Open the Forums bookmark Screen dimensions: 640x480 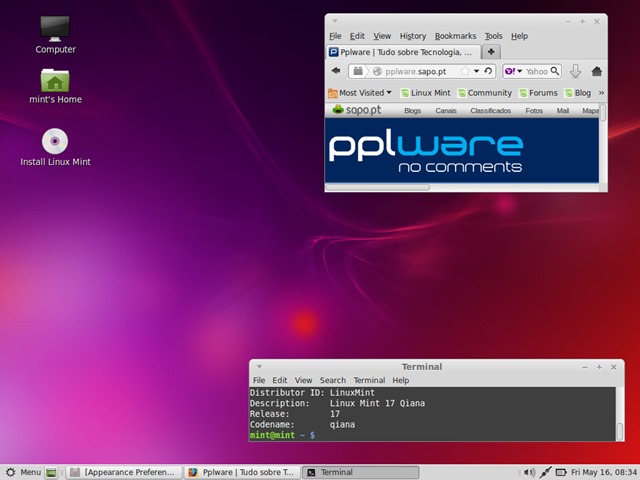point(538,93)
